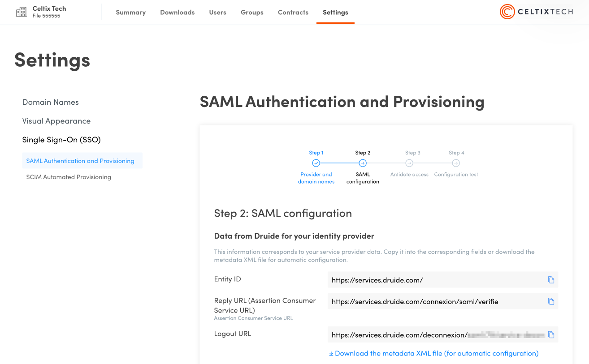589x364 pixels.
Task: Copy the Logout URL value
Action: pyautogui.click(x=551, y=335)
